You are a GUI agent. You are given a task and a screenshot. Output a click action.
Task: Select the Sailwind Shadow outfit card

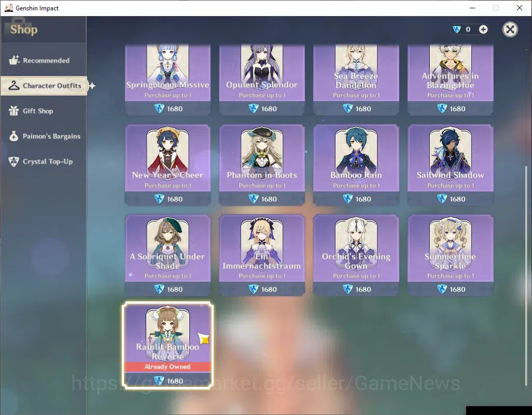pos(450,164)
